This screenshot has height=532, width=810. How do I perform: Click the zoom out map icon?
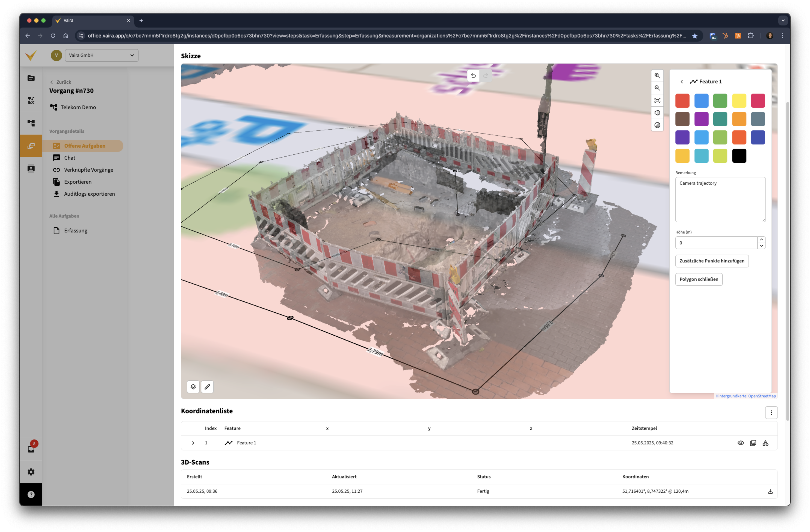click(657, 88)
